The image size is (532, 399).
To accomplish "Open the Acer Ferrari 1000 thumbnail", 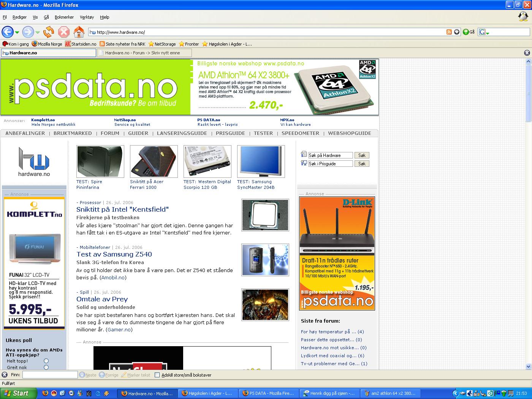I will [x=154, y=161].
